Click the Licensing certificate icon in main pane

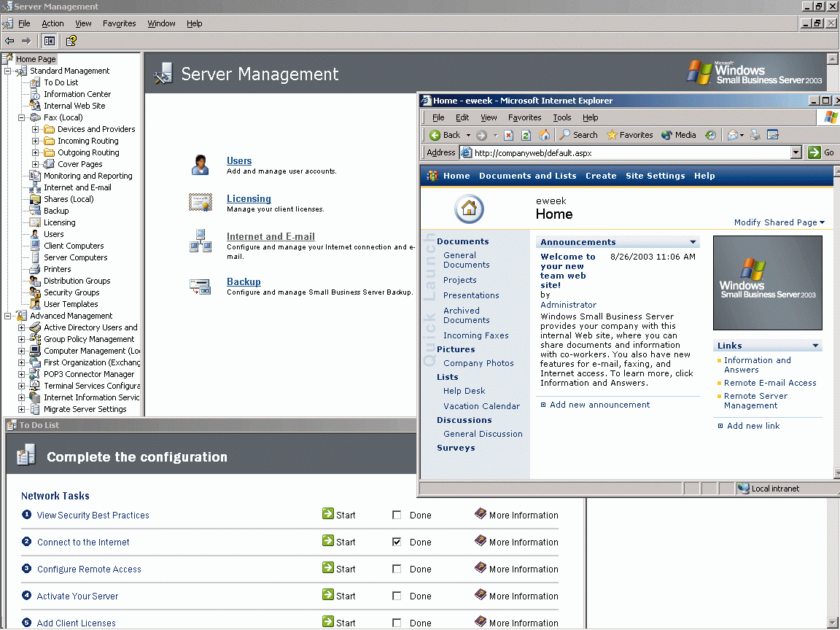[201, 203]
